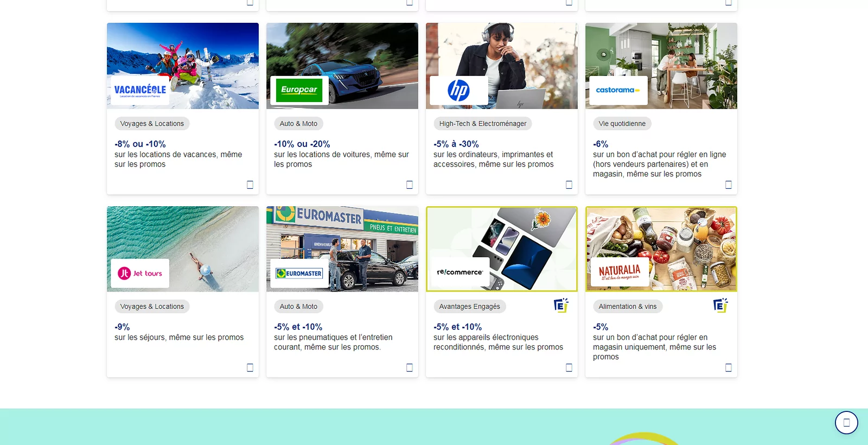Click the "-9%" discount text
Viewport: 868px width, 445px height.
point(122,327)
